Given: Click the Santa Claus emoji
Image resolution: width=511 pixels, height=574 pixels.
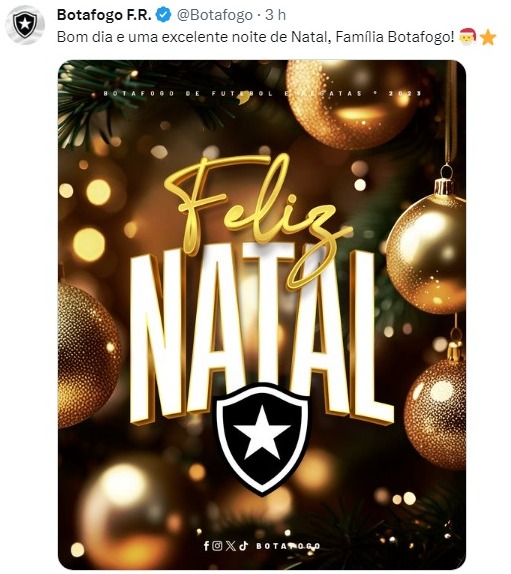Looking at the screenshot, I should 467,36.
